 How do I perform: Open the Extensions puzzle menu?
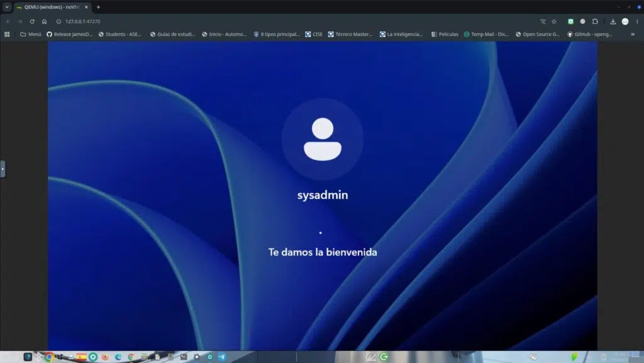595,21
